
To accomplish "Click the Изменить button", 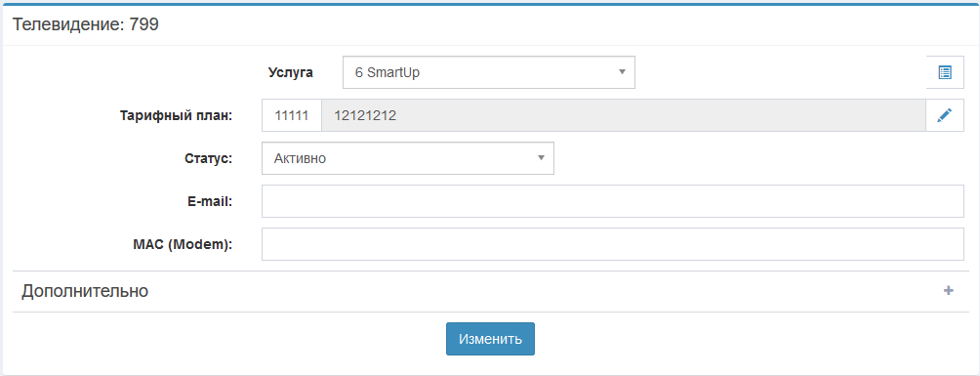I will (x=490, y=339).
